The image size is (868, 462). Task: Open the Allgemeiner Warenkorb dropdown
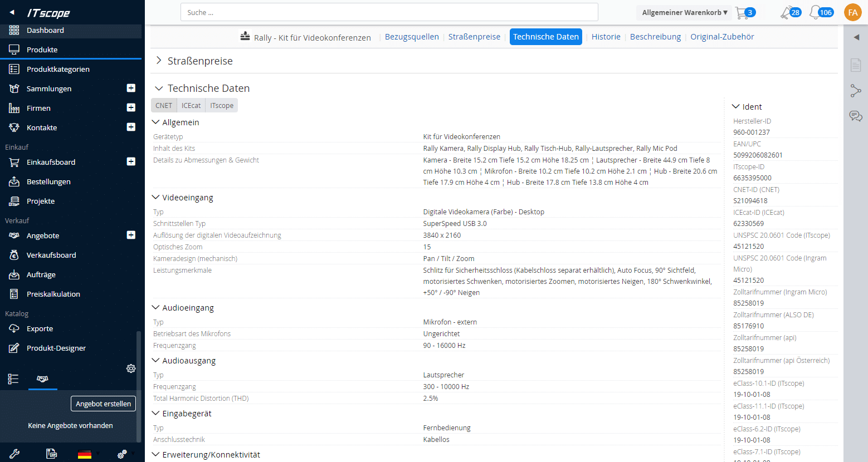(685, 12)
